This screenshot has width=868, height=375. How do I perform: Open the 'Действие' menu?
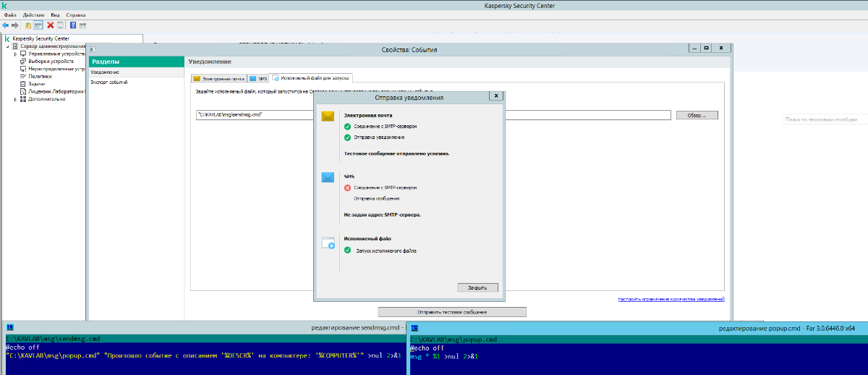pos(33,14)
